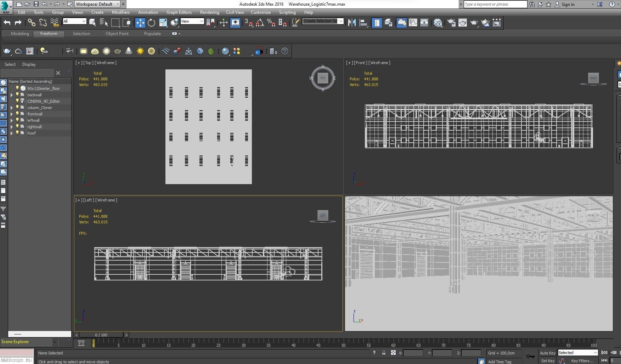
Task: Toggle visibility bulb of backwall
Action: (17, 95)
